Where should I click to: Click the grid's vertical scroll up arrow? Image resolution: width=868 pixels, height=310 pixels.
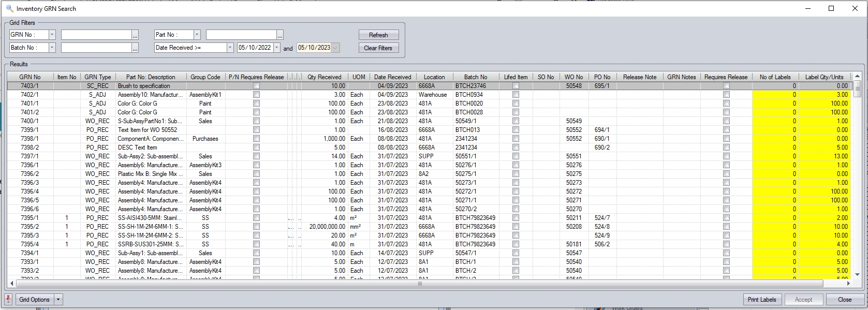click(857, 77)
